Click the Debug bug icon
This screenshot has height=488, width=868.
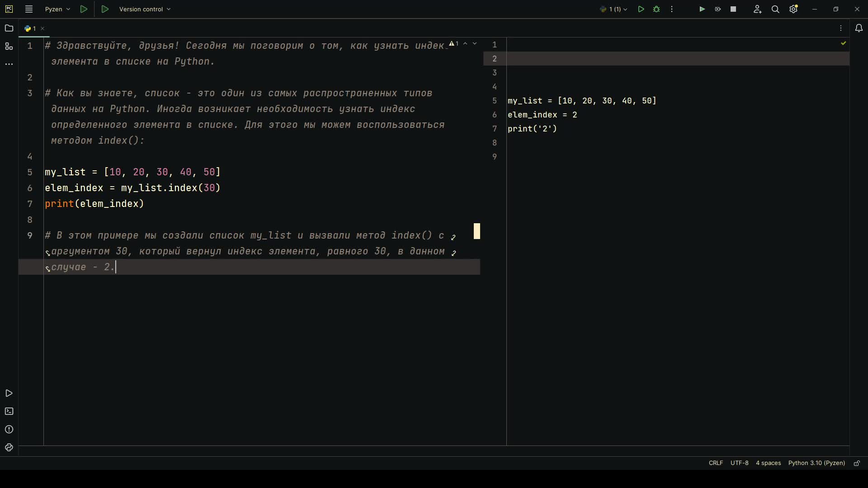pyautogui.click(x=656, y=9)
